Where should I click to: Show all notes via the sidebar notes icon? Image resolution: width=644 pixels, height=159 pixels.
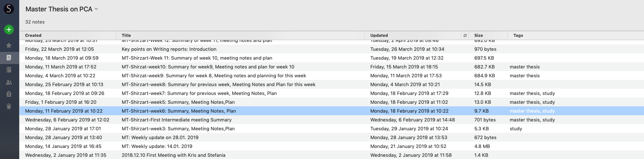click(9, 57)
